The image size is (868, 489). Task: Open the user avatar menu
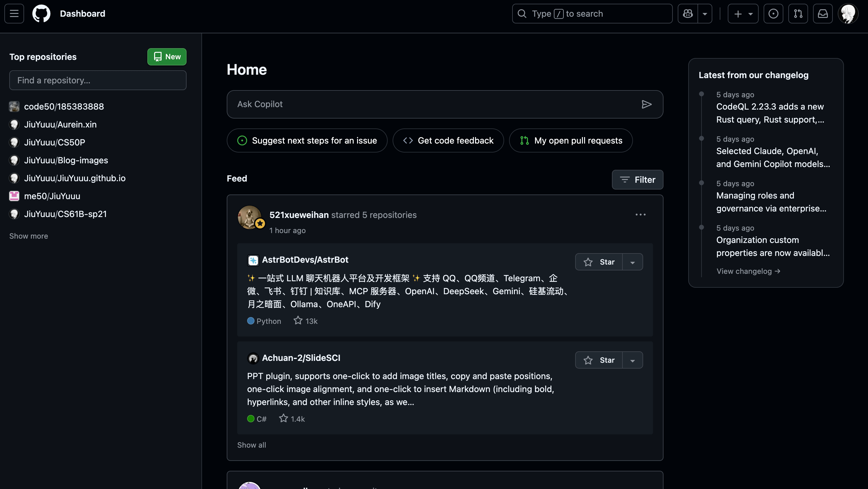(847, 14)
